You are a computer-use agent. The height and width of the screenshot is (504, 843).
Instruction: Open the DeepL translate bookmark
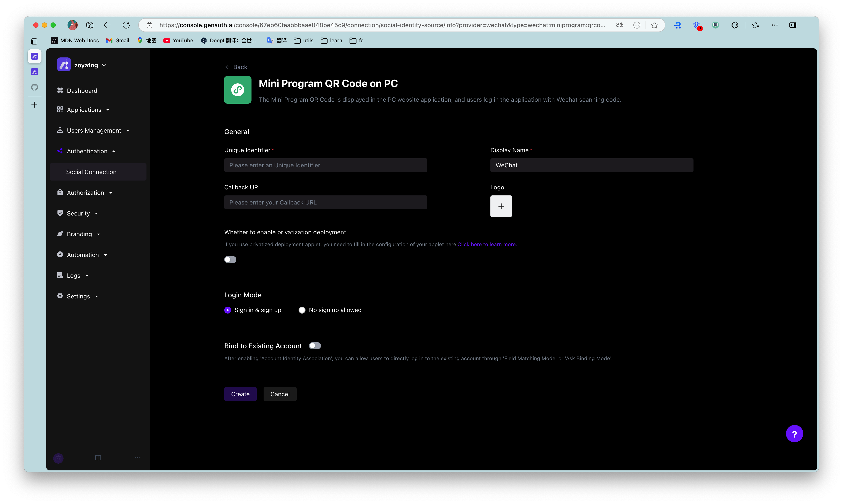229,40
